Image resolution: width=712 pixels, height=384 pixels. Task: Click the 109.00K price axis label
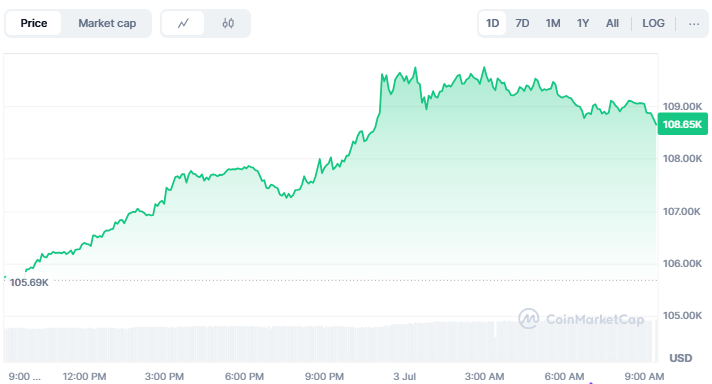point(682,106)
